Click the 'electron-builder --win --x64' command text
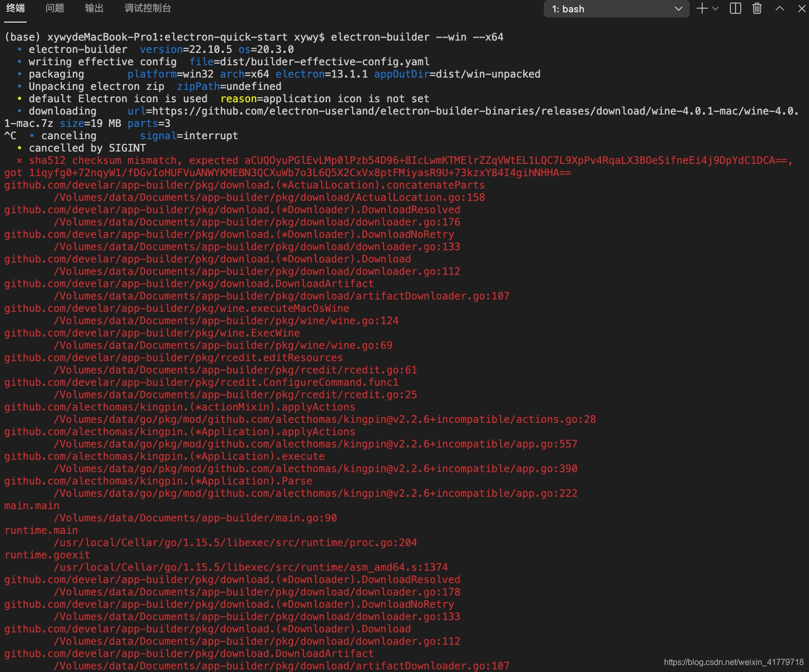809x672 pixels. point(417,37)
